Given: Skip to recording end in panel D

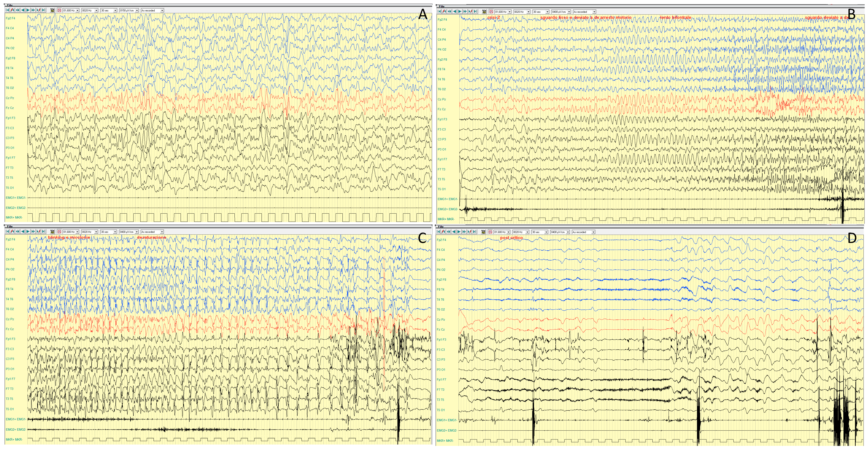Looking at the screenshot, I should pyautogui.click(x=475, y=232).
